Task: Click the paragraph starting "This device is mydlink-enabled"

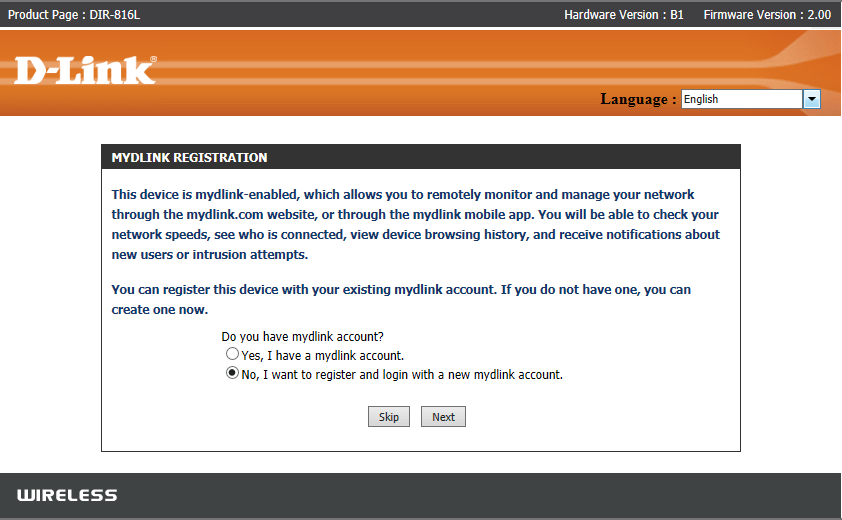Action: [416, 225]
